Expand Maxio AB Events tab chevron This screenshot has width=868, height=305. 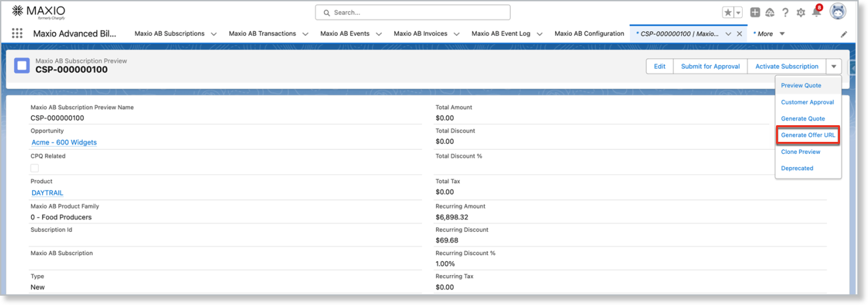tap(378, 34)
